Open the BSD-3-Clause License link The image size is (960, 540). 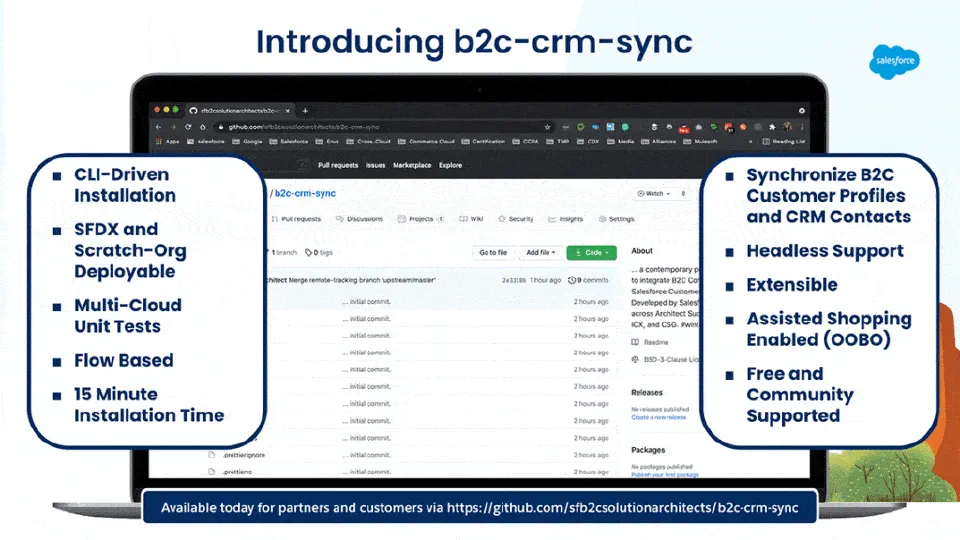[x=666, y=360]
